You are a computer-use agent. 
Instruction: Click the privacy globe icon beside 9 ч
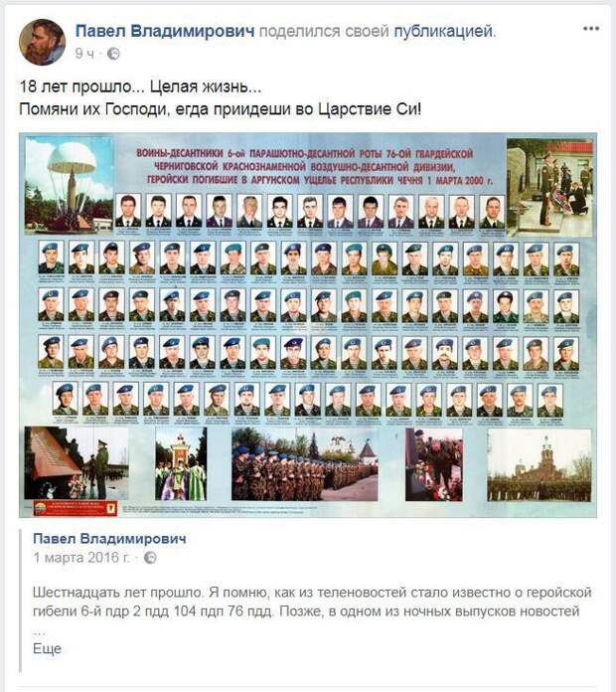pyautogui.click(x=113, y=54)
